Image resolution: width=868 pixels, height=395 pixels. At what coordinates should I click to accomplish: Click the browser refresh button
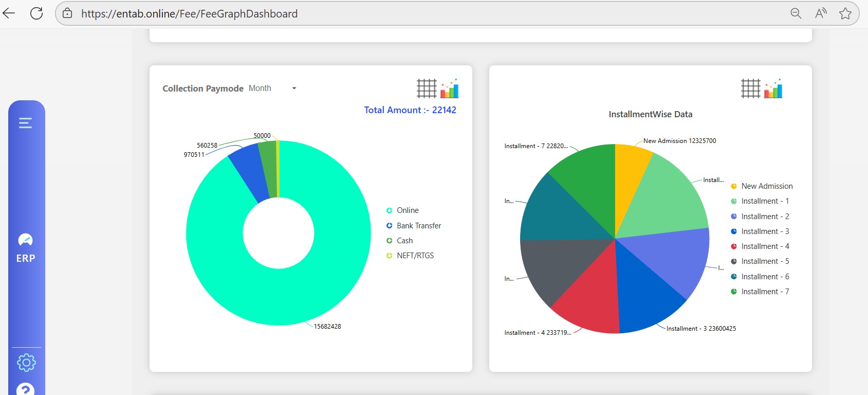(36, 13)
